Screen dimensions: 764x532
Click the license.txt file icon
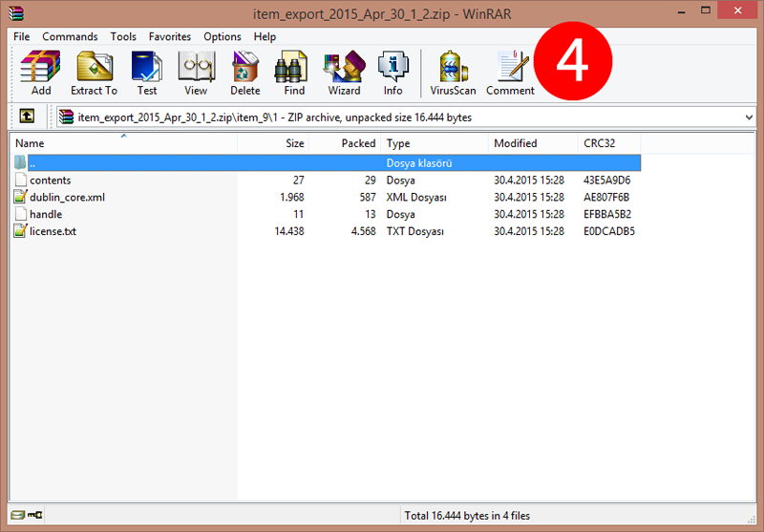click(20, 231)
